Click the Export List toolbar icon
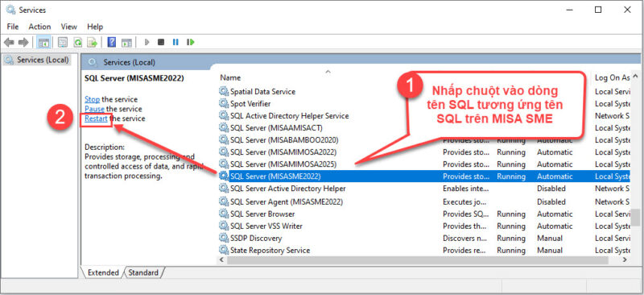 [x=92, y=42]
